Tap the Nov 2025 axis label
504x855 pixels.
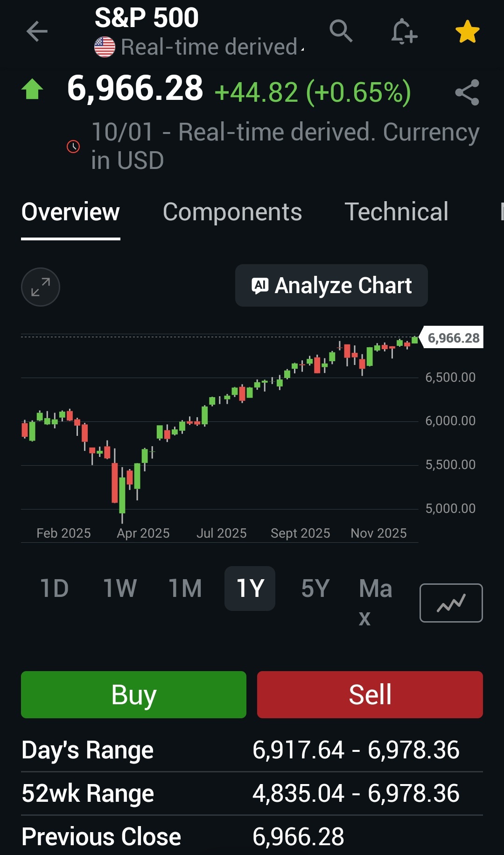tap(378, 533)
